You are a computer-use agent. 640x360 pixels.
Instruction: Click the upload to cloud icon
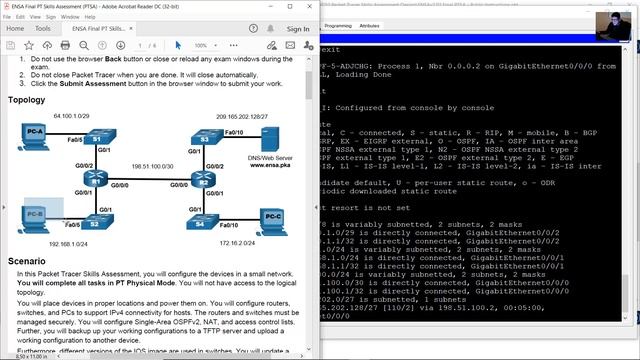(x=47, y=45)
